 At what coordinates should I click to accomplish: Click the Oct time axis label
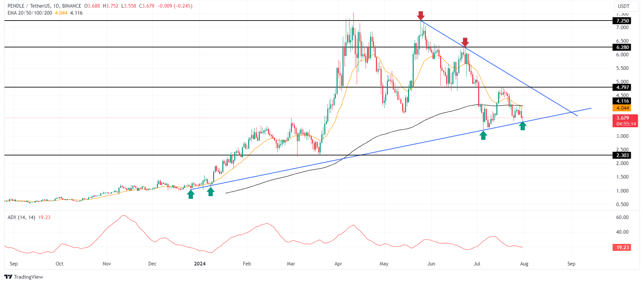coord(60,264)
